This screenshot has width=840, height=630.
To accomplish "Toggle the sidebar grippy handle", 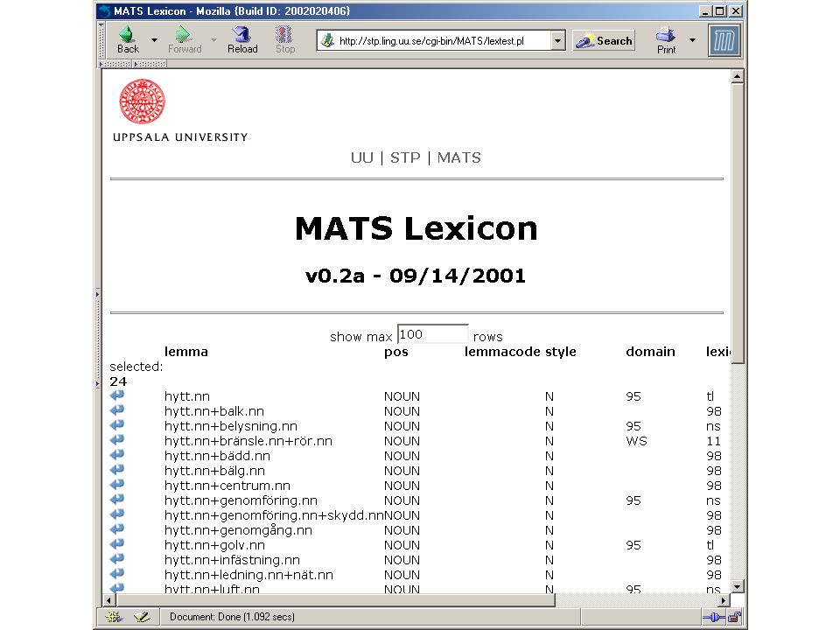I will click(97, 339).
